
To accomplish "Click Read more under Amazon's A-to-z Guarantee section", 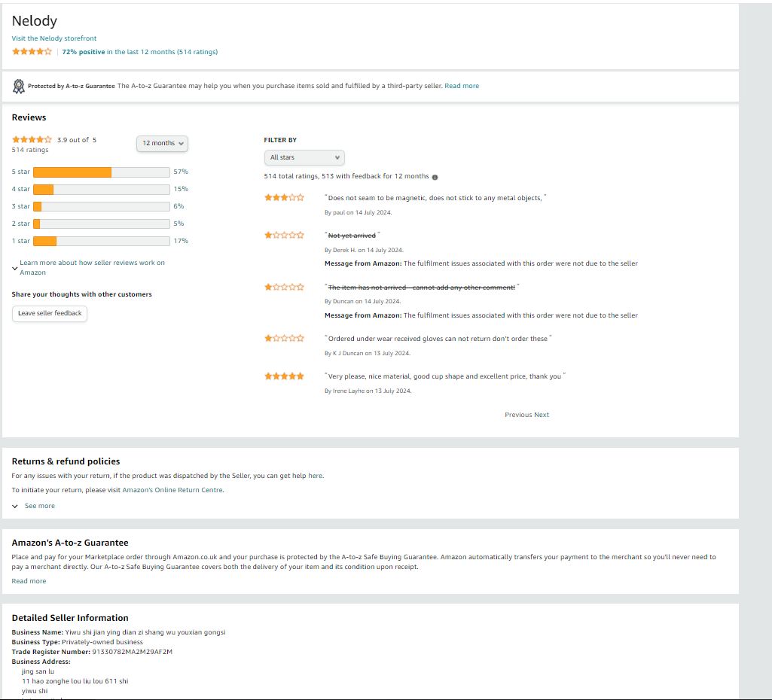I will tap(29, 581).
